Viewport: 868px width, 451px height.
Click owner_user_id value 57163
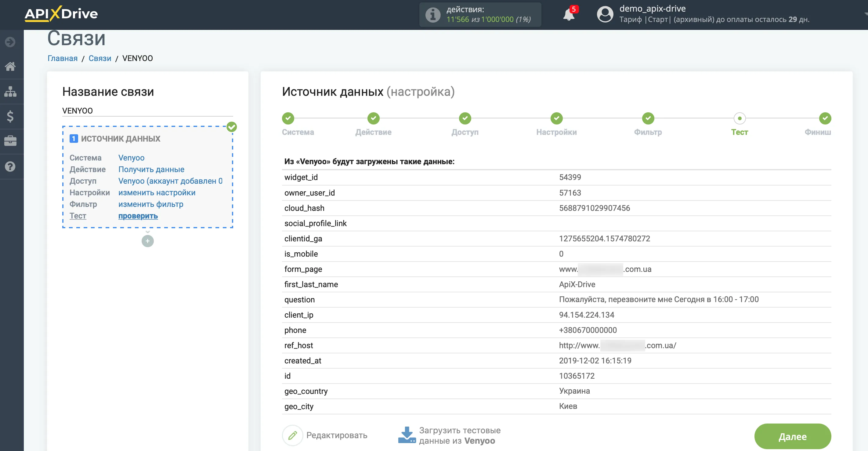coord(570,193)
